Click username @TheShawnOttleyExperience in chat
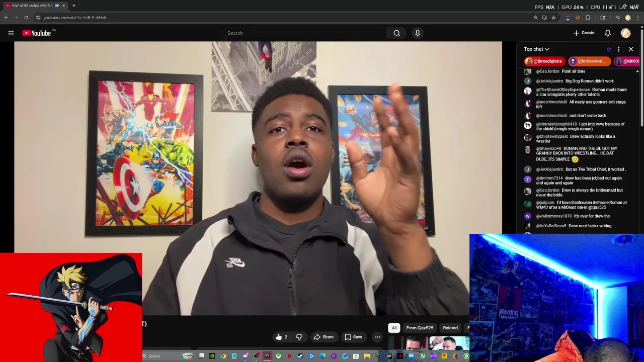The width and height of the screenshot is (644, 362). tap(563, 89)
